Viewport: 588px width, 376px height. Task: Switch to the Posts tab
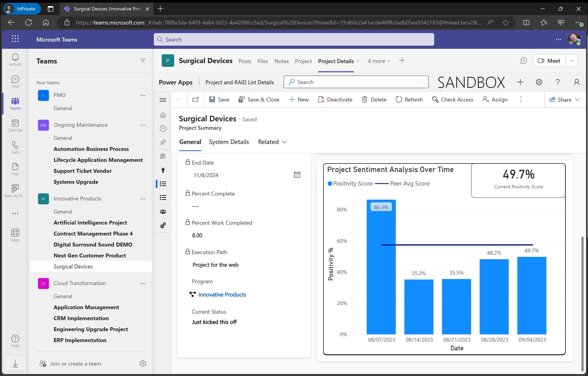(x=245, y=61)
